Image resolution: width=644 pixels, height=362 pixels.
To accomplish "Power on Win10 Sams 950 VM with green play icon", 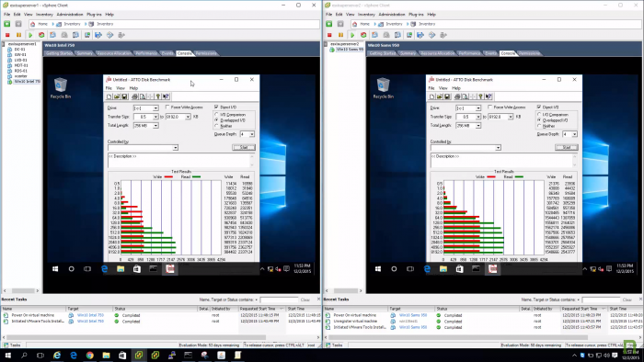I will coord(352,35).
